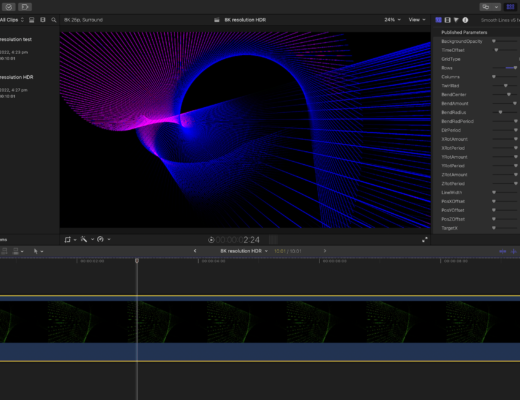The image size is (520, 400).
Task: Switch to the Generator inspector tab
Action: coord(439,20)
